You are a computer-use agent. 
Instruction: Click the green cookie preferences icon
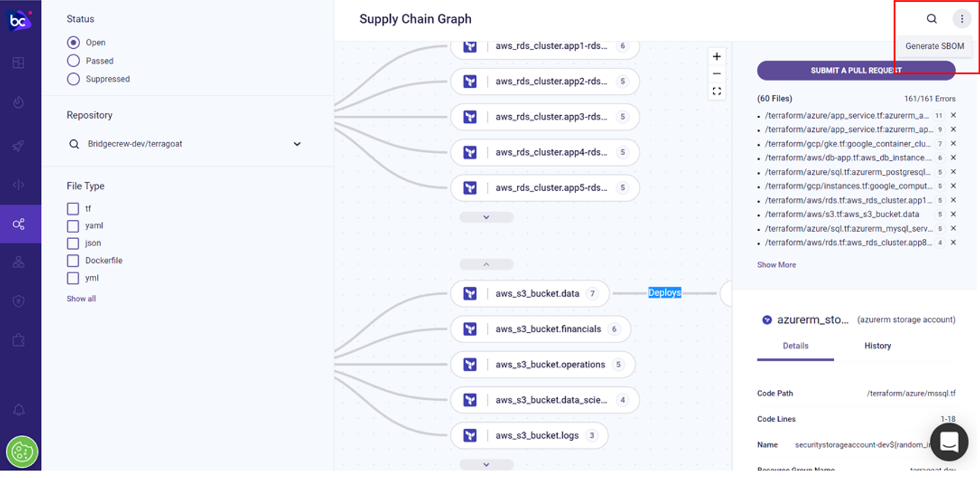[x=21, y=452]
